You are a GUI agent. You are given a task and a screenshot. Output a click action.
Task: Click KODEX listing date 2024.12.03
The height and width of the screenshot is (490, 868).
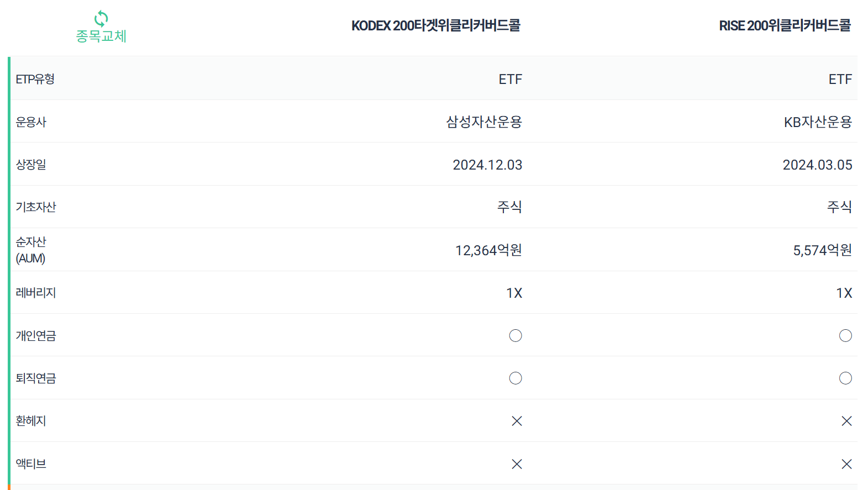point(487,165)
